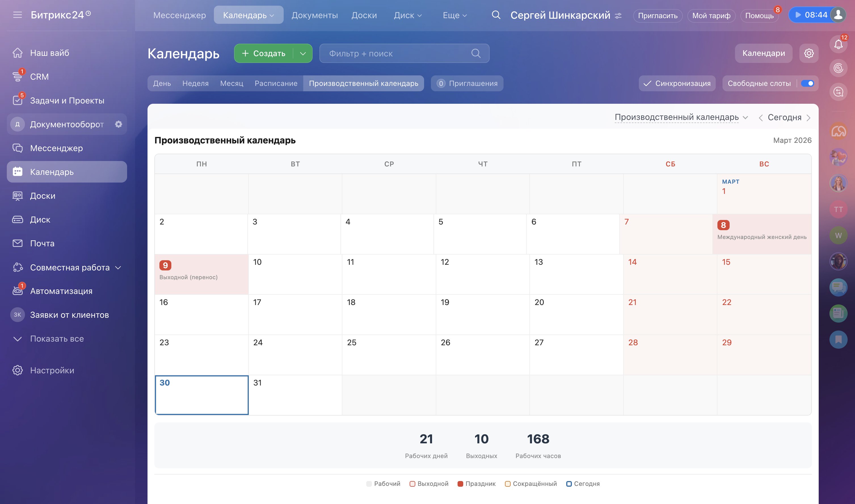
Task: Click the Документооборот gear icon
Action: (118, 124)
